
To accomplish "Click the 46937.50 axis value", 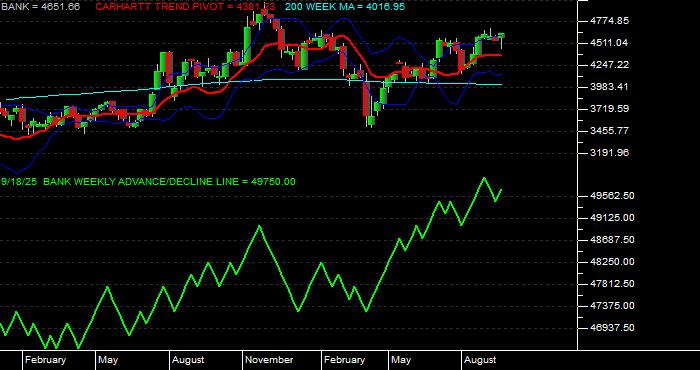I will (612, 328).
